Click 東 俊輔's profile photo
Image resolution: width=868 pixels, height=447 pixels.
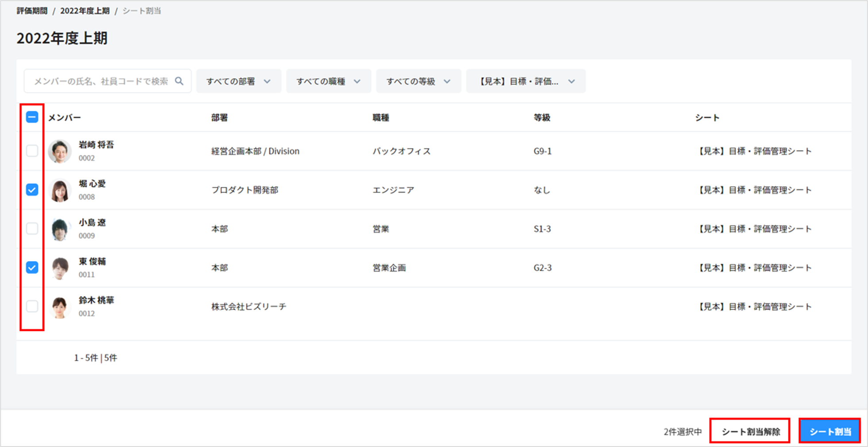60,268
